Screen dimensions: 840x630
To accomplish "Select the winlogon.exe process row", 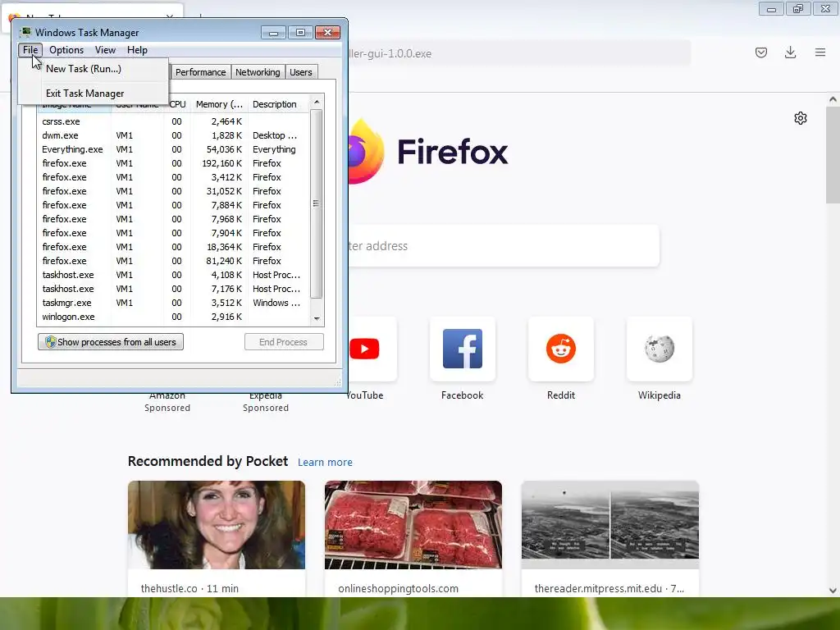I will click(x=172, y=317).
